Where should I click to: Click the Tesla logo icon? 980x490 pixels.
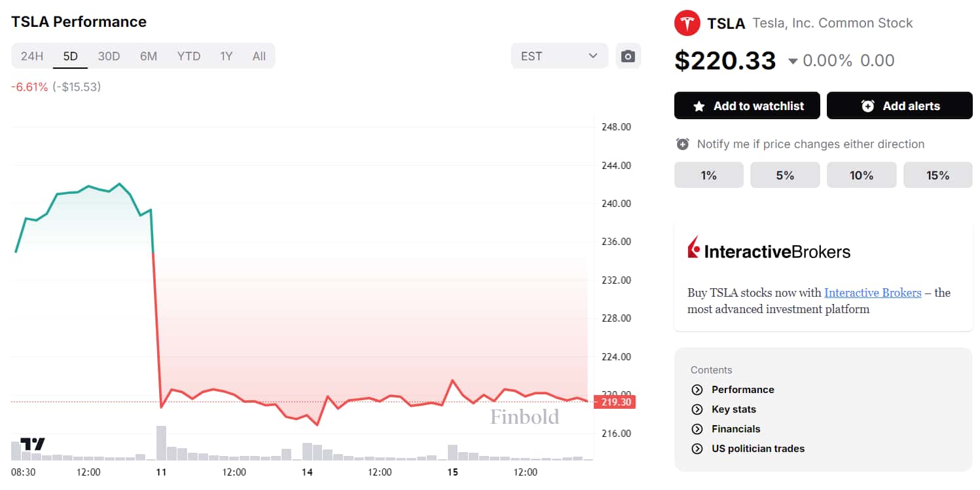[x=687, y=24]
